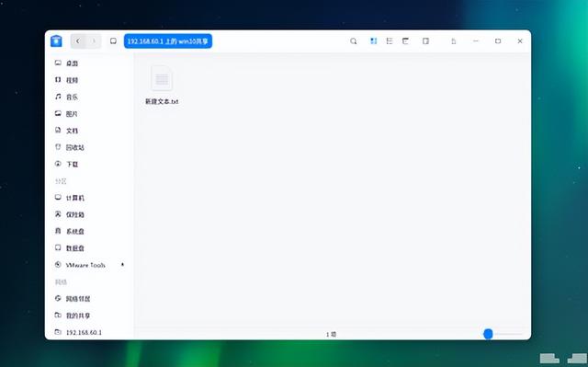588x367 pixels.
Task: Go forward using the right arrow
Action: [94, 40]
